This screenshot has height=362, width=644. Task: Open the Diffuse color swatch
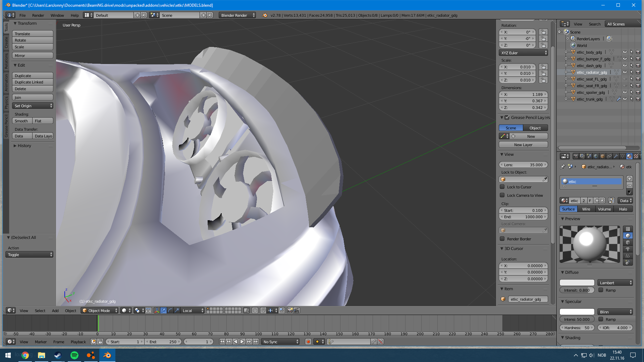577,283
